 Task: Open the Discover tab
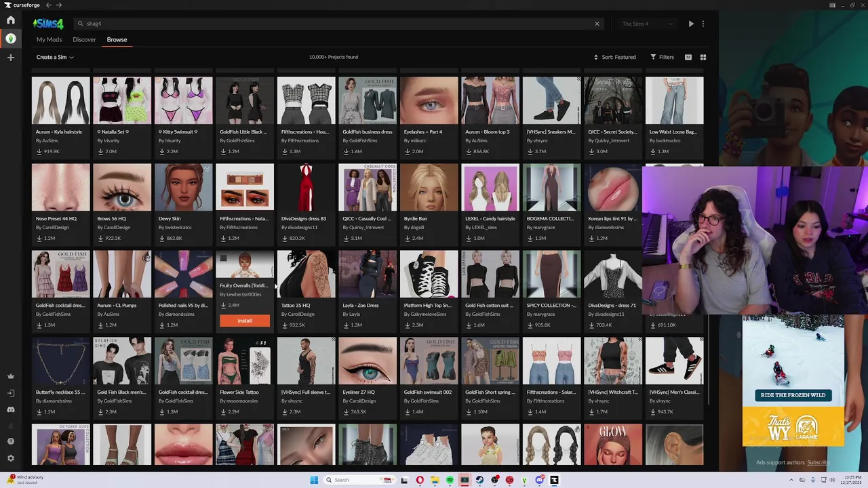pos(84,39)
